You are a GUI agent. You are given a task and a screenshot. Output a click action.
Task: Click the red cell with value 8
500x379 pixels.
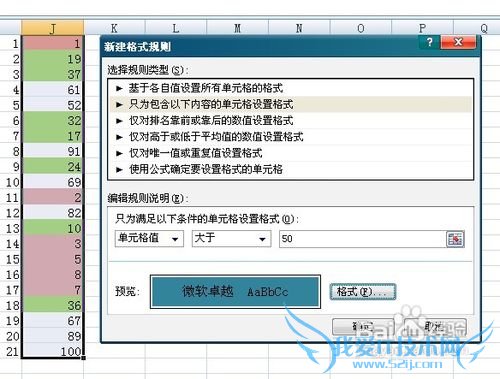[53, 274]
